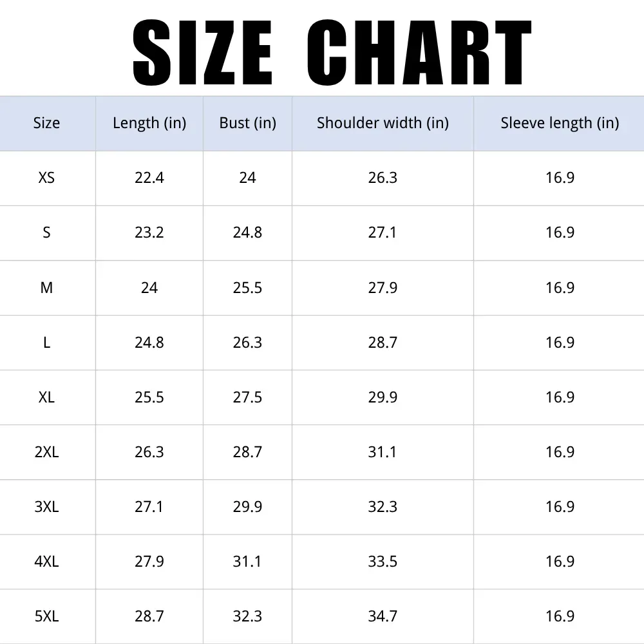Select the Shoulder width (in) header

point(383,123)
